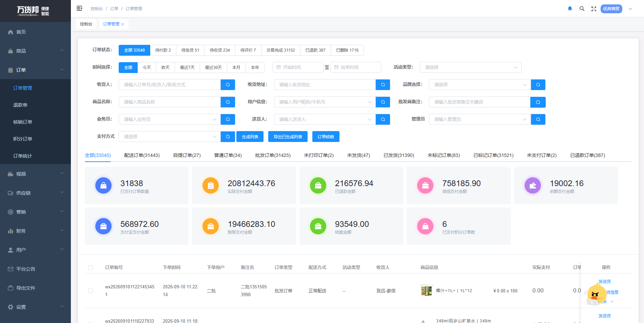Click the 订单核销 button
The width and height of the screenshot is (644, 323).
(x=326, y=137)
